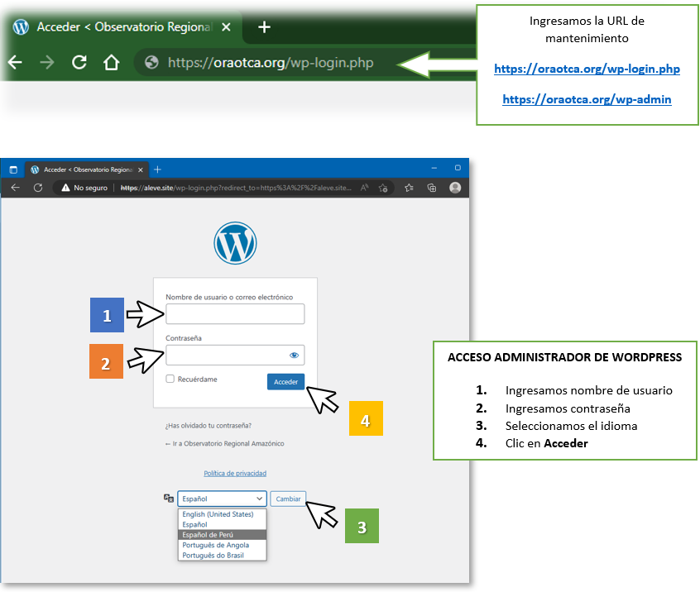The width and height of the screenshot is (700, 592).
Task: Click the No seguro security warning
Action: pos(84,188)
